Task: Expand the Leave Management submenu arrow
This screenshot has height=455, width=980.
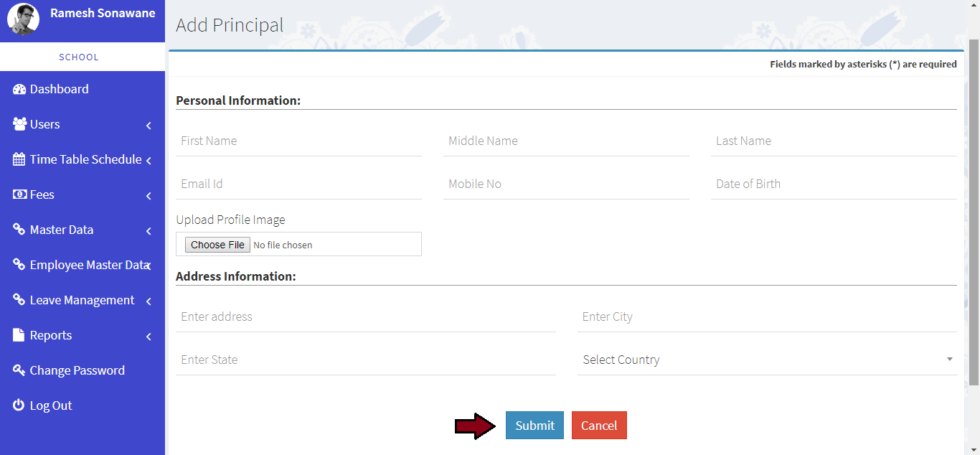Action: [149, 301]
